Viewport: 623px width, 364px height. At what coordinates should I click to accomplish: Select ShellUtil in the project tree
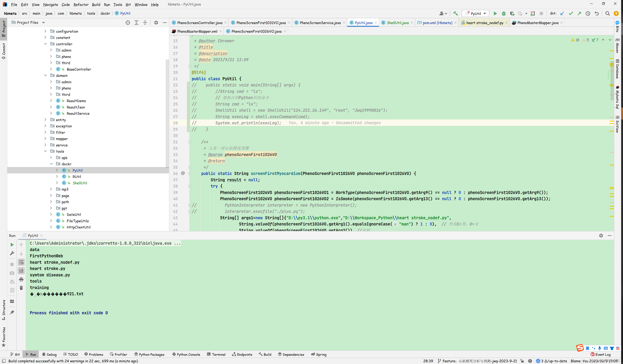click(80, 183)
